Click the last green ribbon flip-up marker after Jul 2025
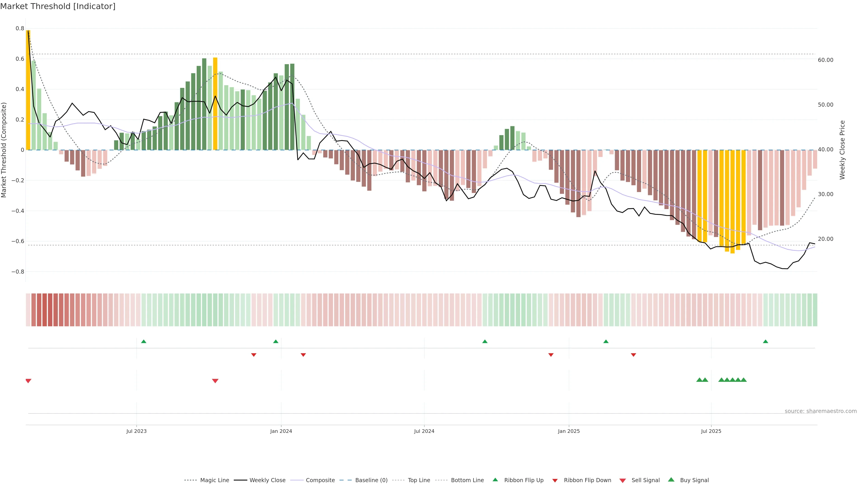This screenshot has width=868, height=488. tap(765, 342)
